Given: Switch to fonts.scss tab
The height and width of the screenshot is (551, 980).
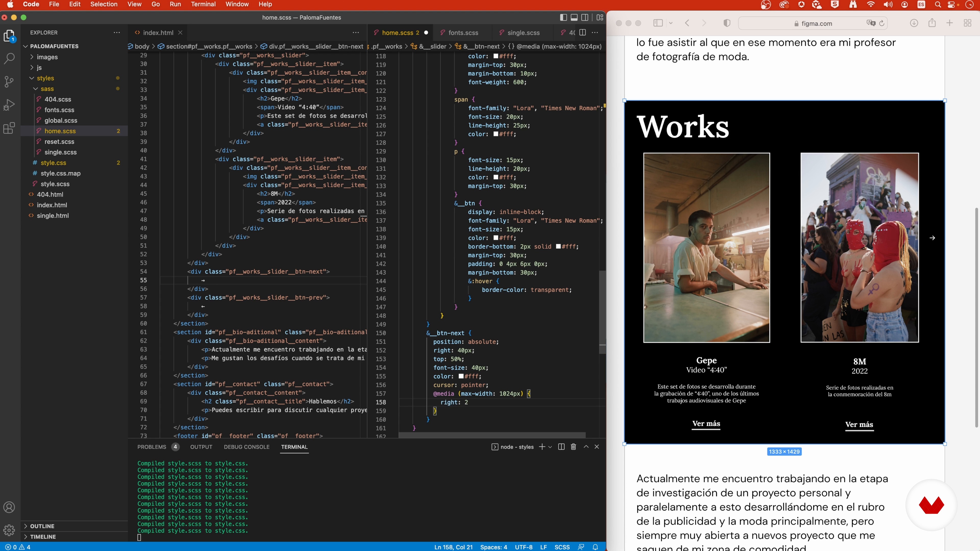Looking at the screenshot, I should pyautogui.click(x=463, y=33).
